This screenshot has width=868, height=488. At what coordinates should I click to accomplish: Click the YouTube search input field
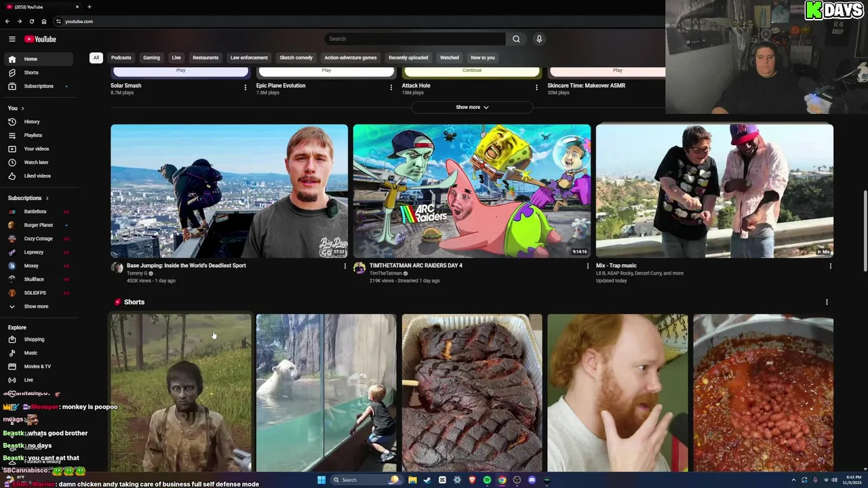415,39
